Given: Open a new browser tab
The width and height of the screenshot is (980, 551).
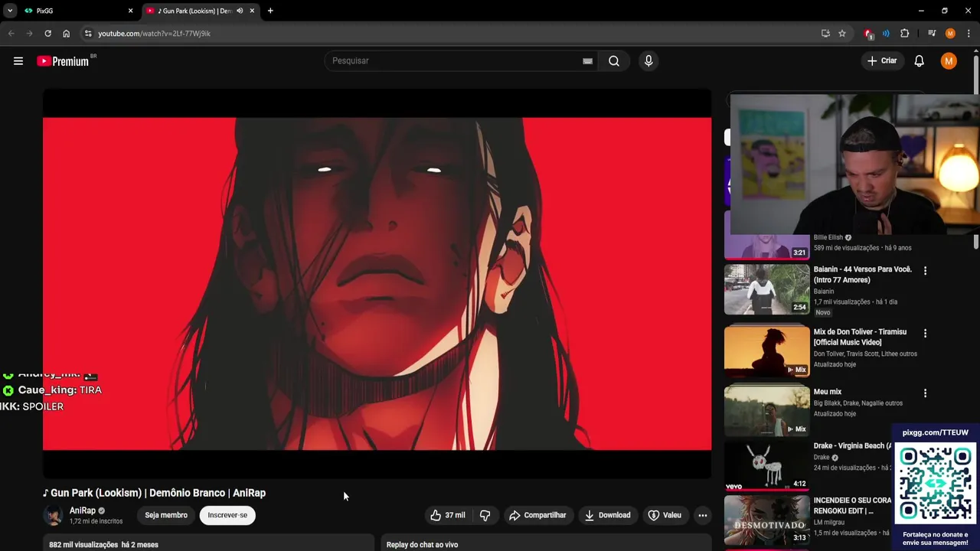Looking at the screenshot, I should pos(270,11).
